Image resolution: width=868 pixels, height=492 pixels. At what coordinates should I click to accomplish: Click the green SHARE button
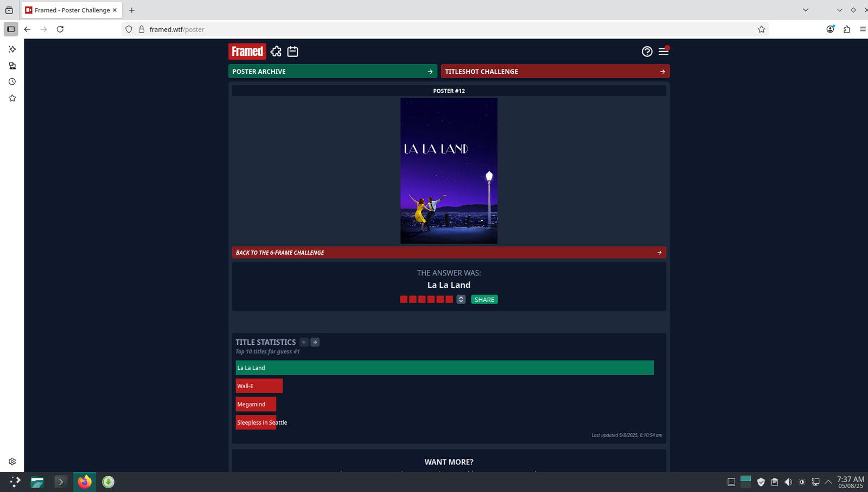[x=484, y=300]
